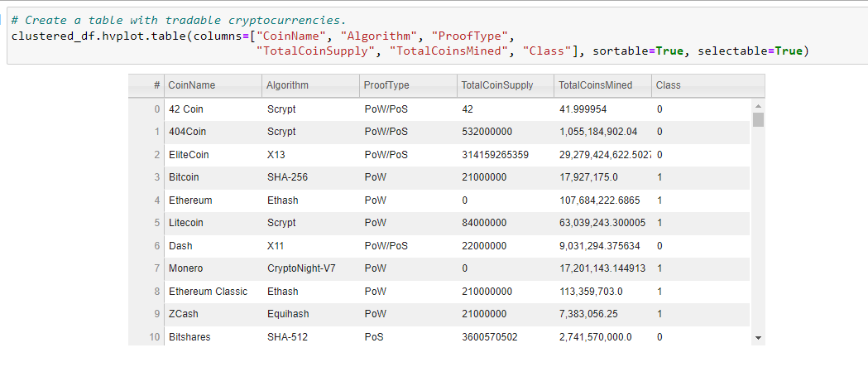Click the Ethash cell in Ethereum Classic row
868x367 pixels.
(310, 291)
